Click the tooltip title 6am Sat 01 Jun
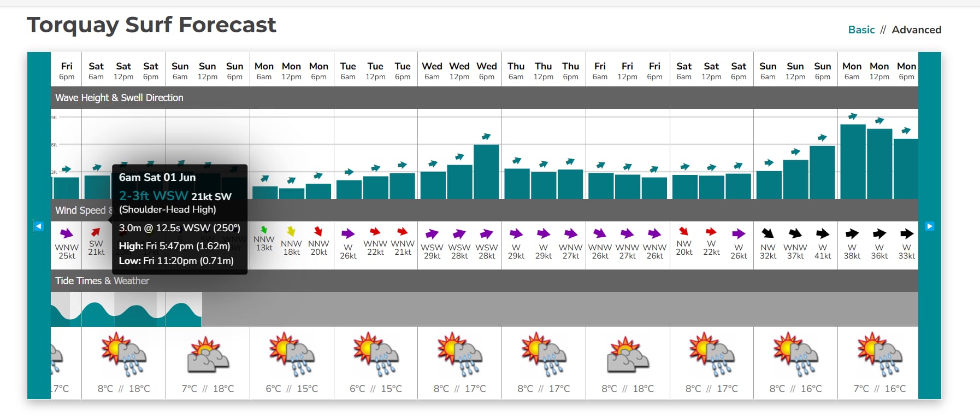 tap(157, 177)
